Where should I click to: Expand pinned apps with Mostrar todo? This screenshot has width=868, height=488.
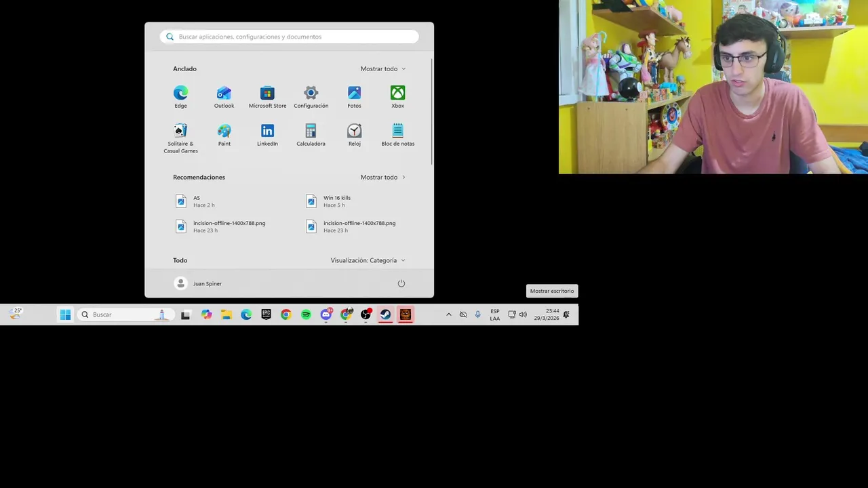tap(383, 68)
